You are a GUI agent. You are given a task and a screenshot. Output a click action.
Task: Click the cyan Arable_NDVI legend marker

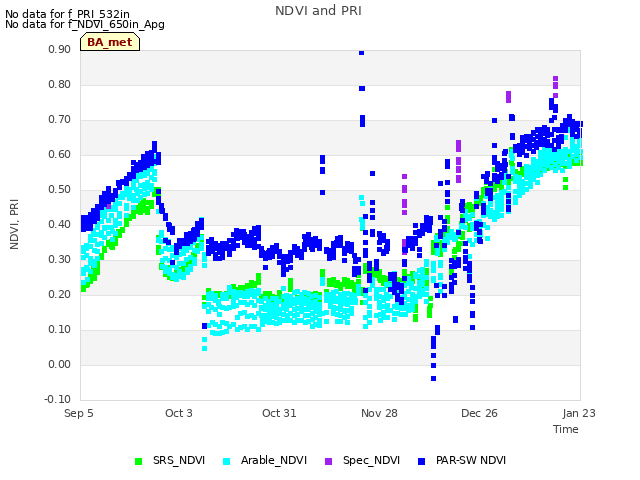227,462
